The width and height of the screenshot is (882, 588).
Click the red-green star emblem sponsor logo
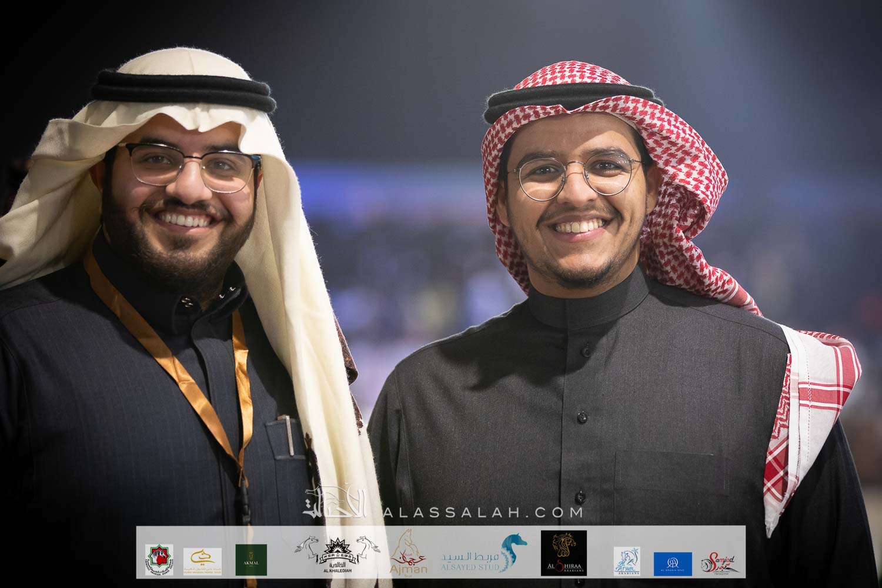[x=159, y=559]
